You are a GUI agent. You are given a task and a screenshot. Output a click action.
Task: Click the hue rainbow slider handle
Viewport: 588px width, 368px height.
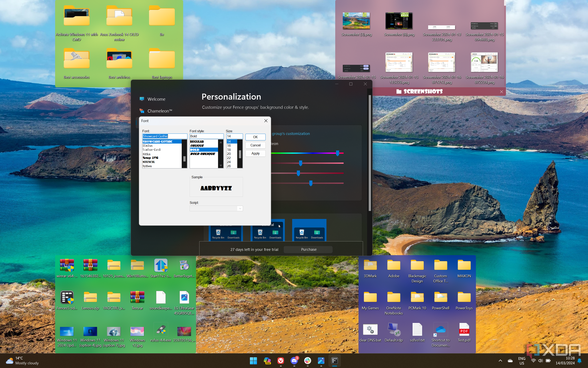(x=337, y=153)
